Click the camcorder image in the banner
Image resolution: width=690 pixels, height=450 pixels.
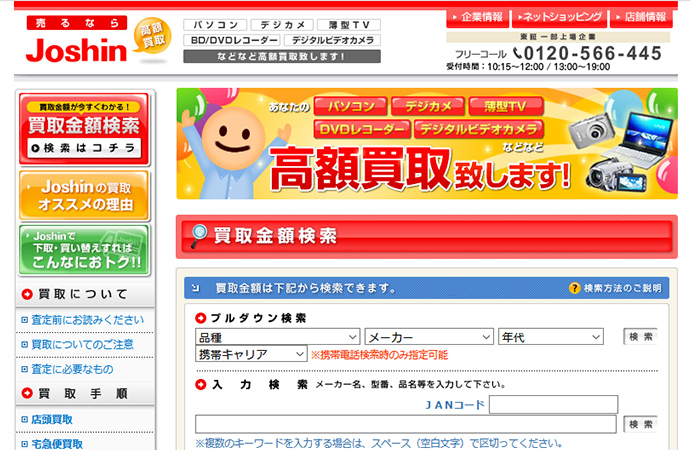(616, 175)
